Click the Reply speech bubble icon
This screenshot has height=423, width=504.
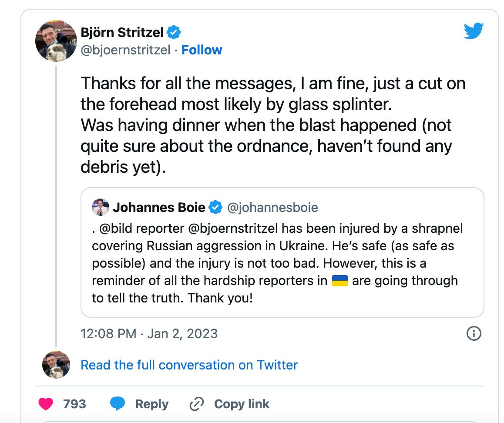coord(118,404)
